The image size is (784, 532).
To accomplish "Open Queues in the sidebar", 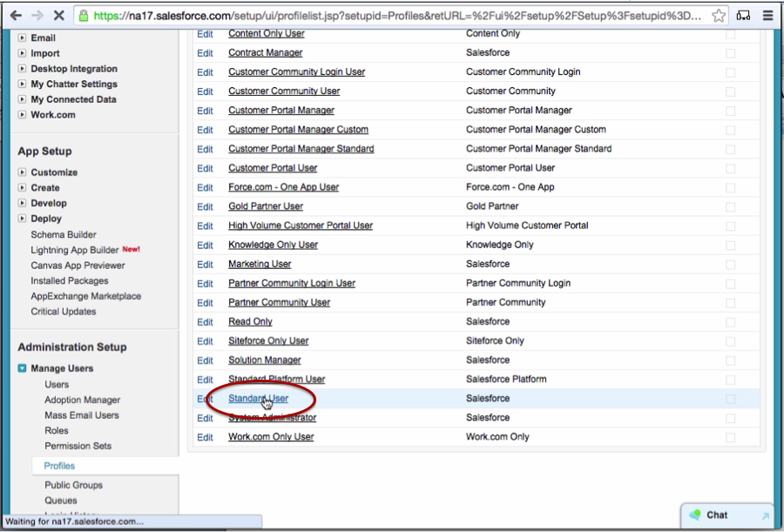I will (x=61, y=501).
